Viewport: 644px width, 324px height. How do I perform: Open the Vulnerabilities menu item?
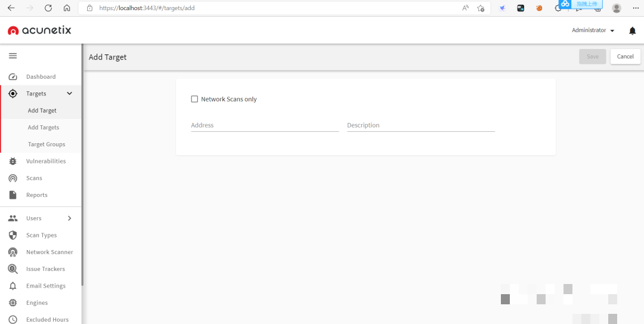click(x=41, y=161)
